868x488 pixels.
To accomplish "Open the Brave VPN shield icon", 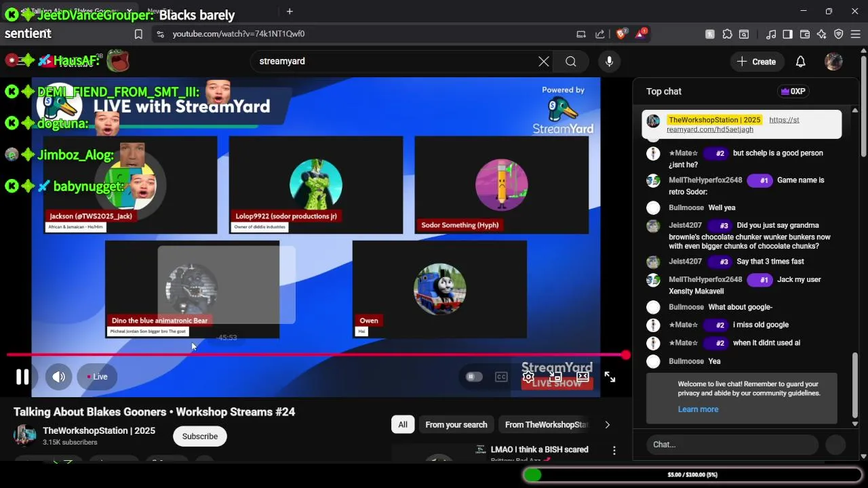I will (x=839, y=35).
